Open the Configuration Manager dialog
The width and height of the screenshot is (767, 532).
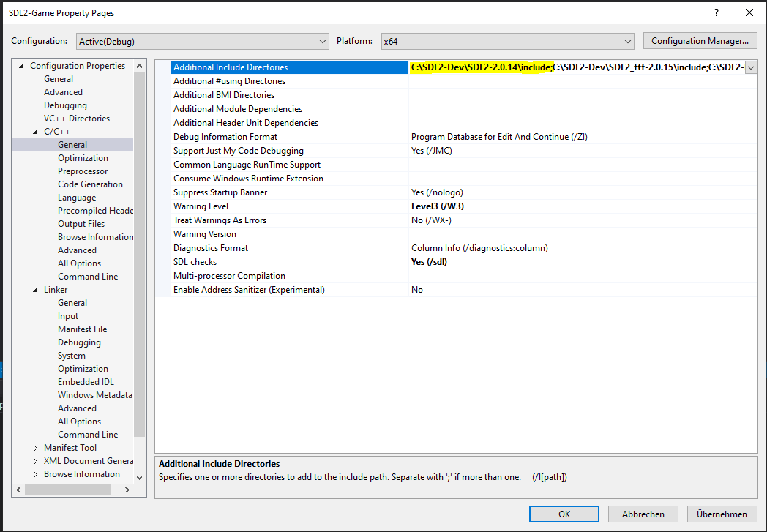699,41
